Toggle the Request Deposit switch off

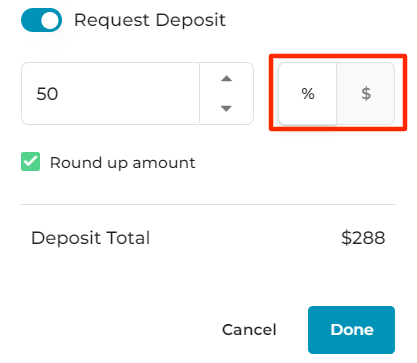[41, 20]
